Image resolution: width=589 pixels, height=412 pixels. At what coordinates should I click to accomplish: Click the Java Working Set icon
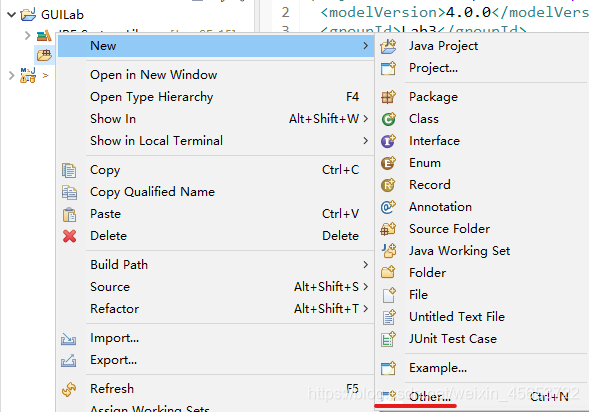tap(388, 251)
